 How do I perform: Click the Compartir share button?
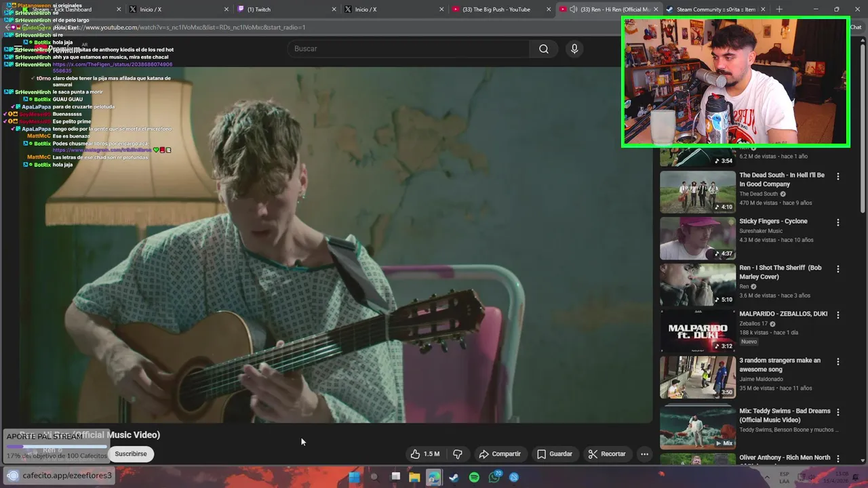(500, 454)
